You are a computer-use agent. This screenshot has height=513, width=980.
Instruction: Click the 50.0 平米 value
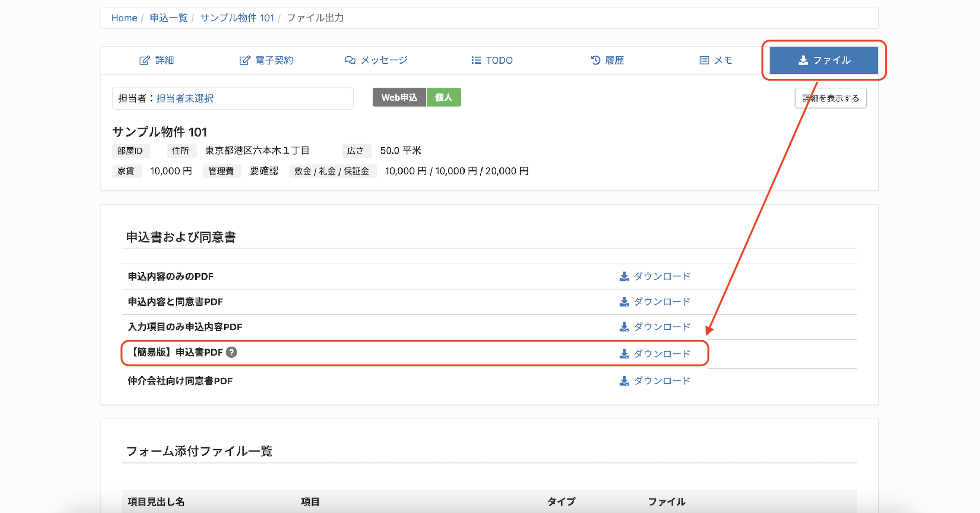coord(401,151)
